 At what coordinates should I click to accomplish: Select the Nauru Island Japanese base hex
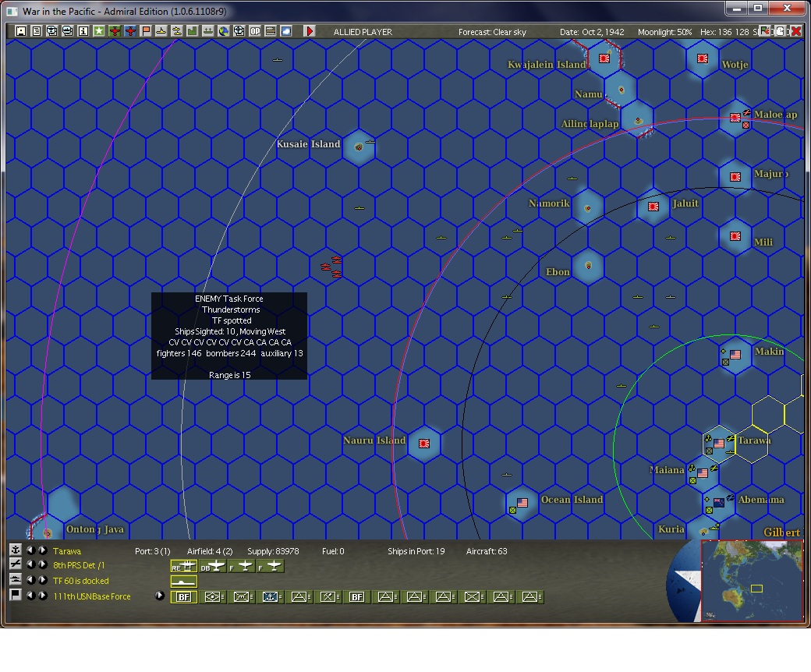tap(424, 444)
